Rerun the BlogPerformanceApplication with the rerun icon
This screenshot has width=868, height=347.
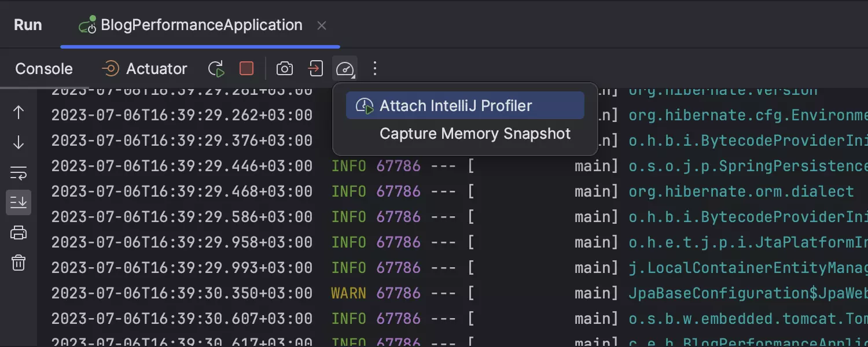click(x=216, y=69)
